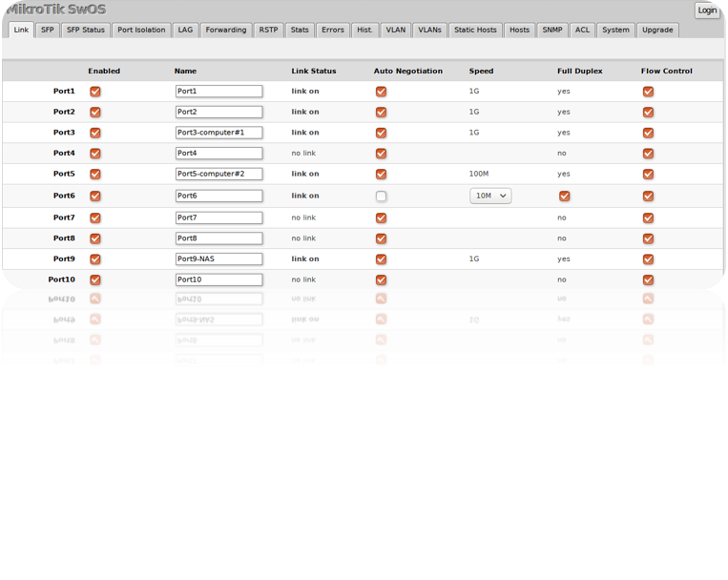Screen dimensions: 728x580
Task: Open the Static Hosts tab
Action: point(475,30)
